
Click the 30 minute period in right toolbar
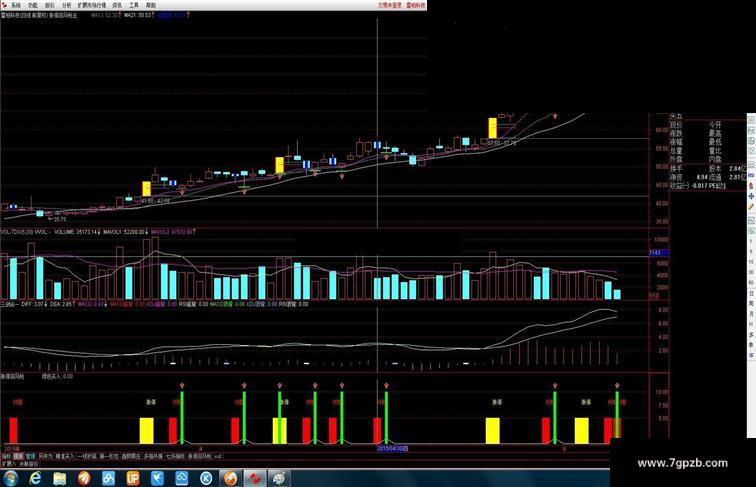pos(751,272)
